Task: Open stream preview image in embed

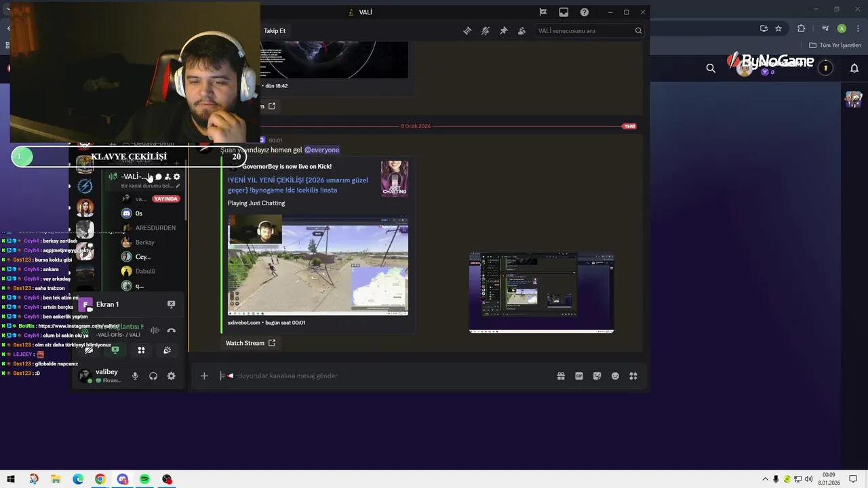Action: [x=318, y=265]
